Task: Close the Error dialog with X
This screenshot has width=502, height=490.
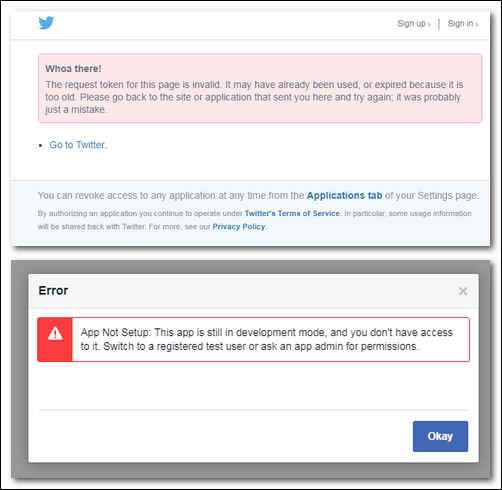Action: tap(463, 291)
